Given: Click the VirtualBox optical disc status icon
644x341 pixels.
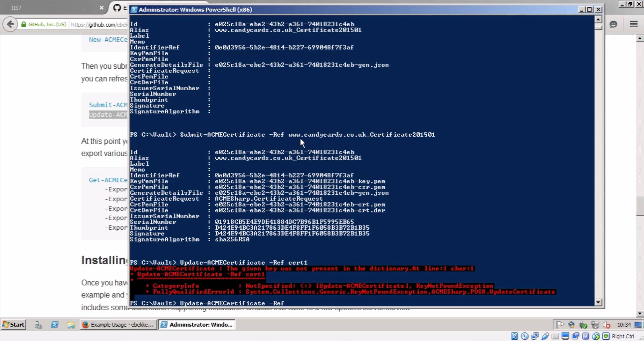Looking at the screenshot, I should [x=525, y=336].
